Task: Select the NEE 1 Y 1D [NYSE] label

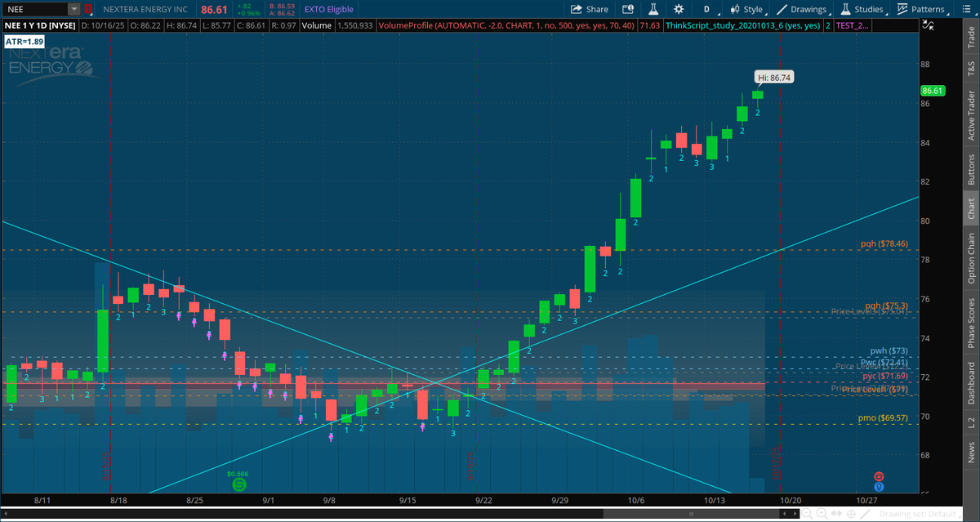Action: [x=39, y=26]
